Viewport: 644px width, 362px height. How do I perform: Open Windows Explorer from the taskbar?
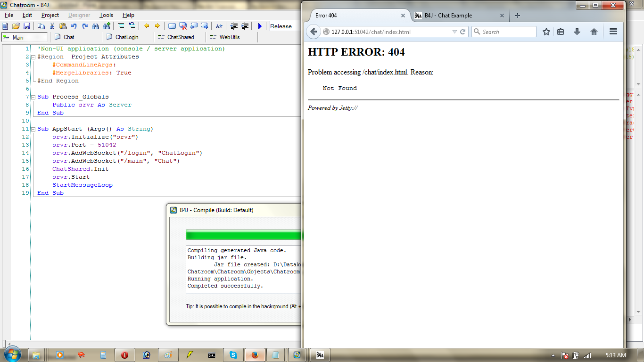point(37,355)
